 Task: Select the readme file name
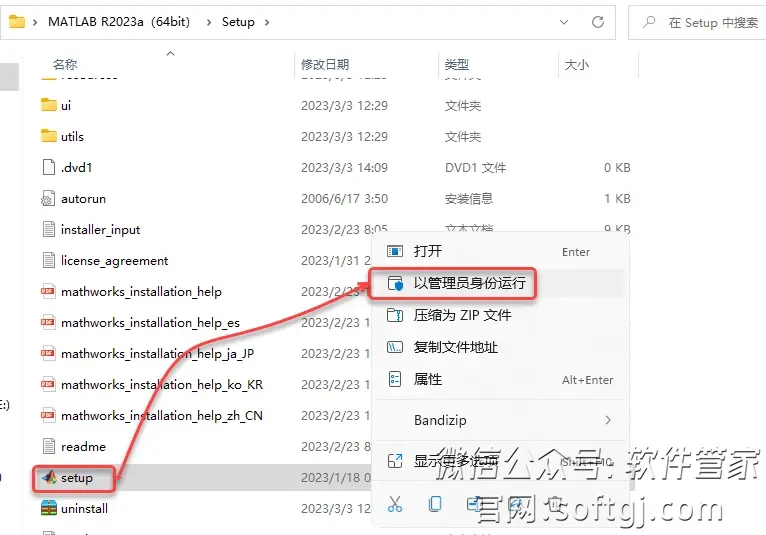coord(84,447)
